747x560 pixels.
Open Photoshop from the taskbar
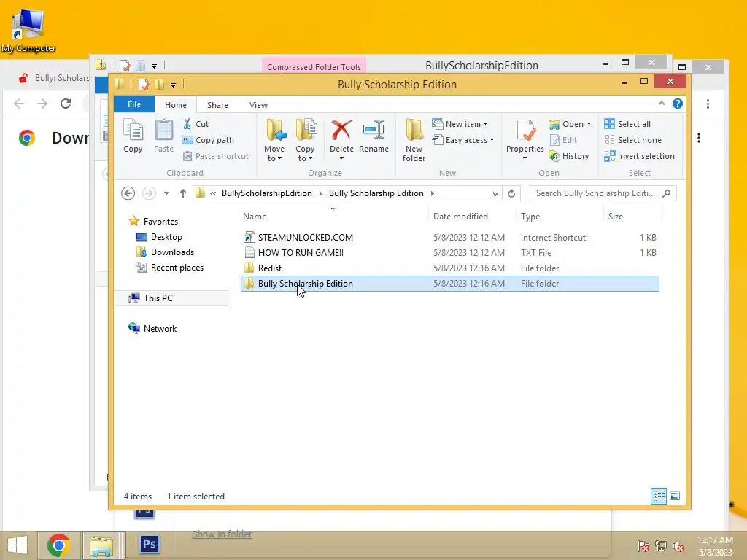click(x=149, y=544)
